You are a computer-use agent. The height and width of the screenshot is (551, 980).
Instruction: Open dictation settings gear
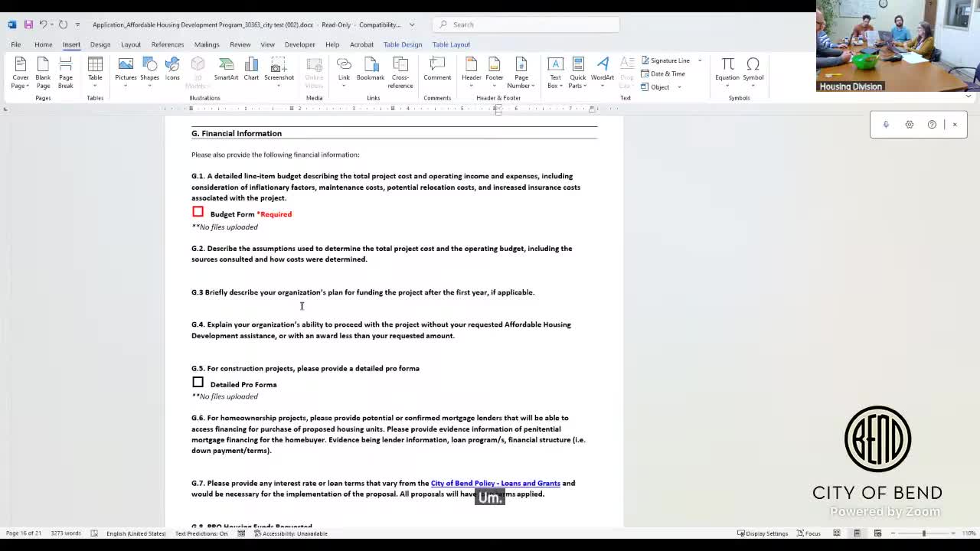coord(910,125)
